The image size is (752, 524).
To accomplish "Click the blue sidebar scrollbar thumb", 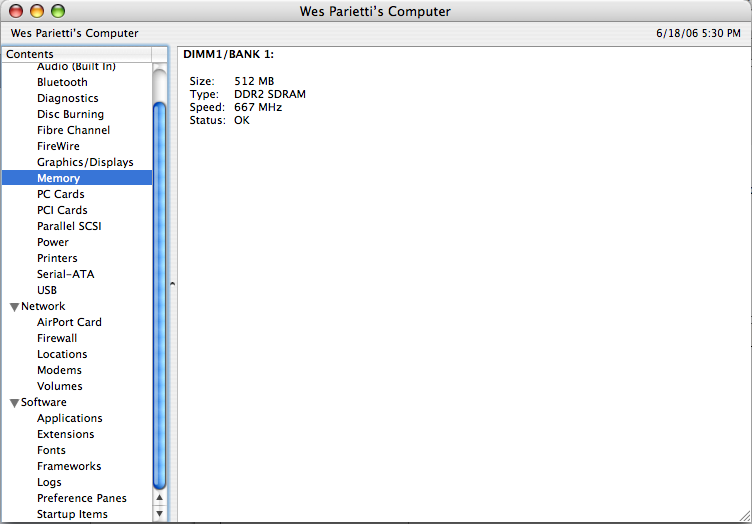I will pyautogui.click(x=160, y=296).
